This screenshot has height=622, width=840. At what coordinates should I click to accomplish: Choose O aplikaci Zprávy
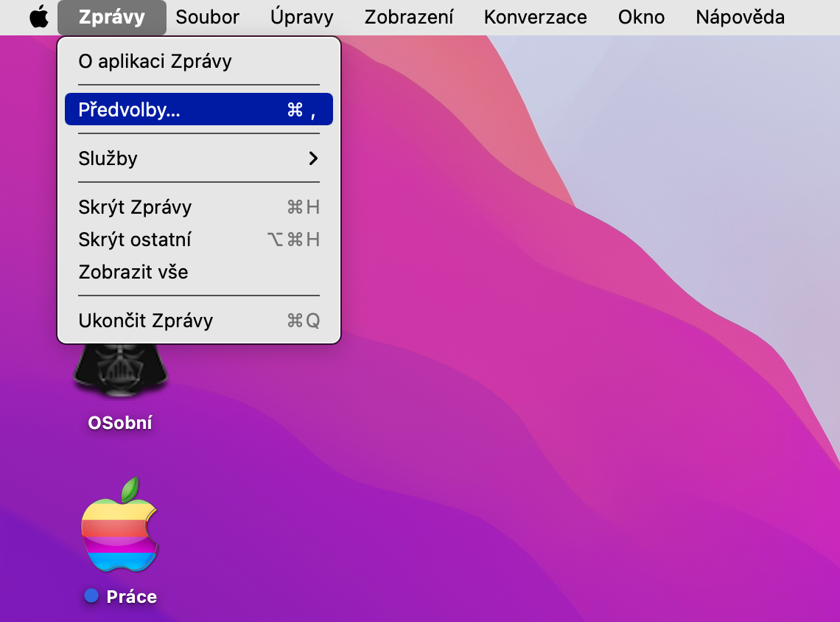pos(199,61)
